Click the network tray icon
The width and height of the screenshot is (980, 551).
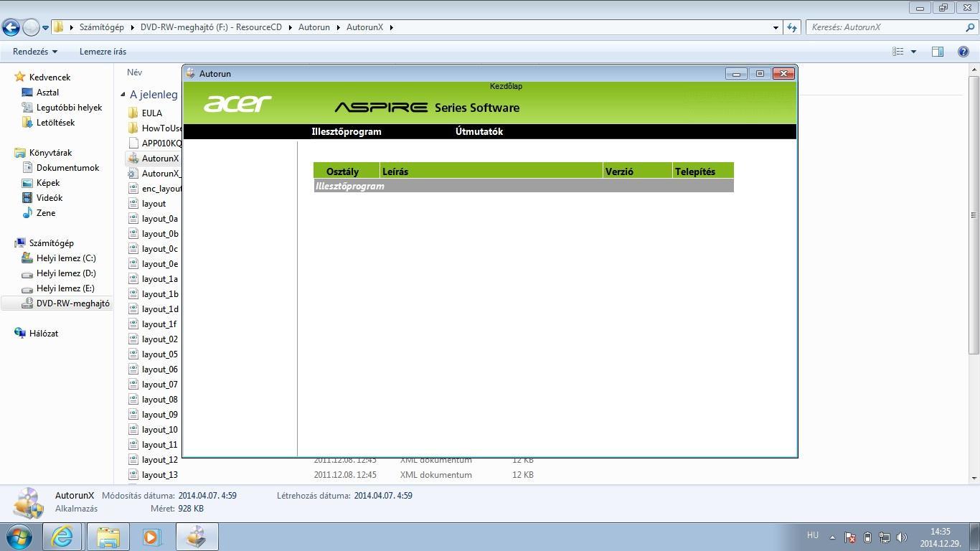coord(885,537)
